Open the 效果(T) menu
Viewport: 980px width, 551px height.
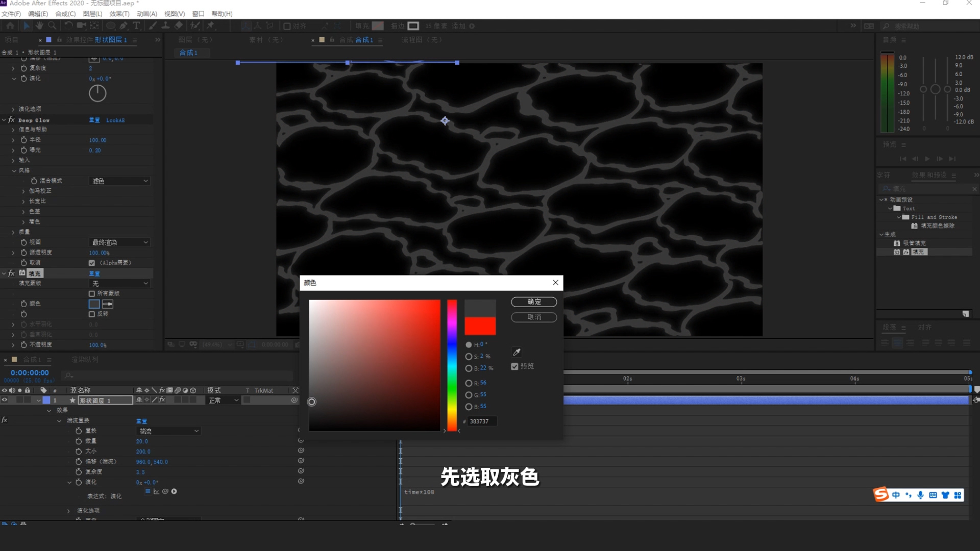(119, 14)
